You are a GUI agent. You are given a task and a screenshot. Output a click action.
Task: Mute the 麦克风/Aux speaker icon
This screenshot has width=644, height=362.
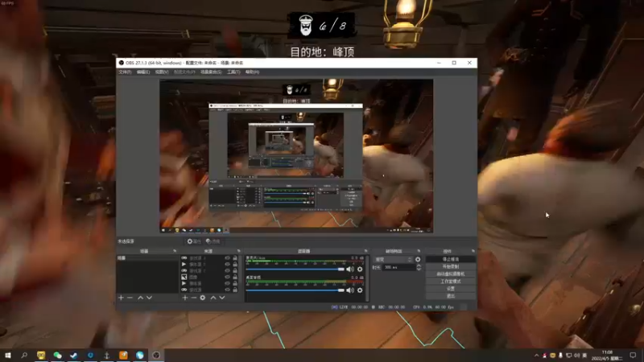click(x=350, y=269)
